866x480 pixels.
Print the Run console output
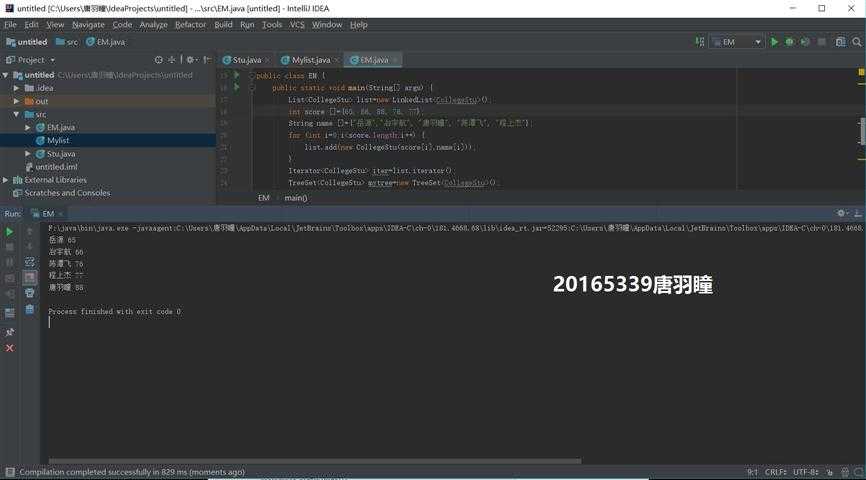[30, 293]
